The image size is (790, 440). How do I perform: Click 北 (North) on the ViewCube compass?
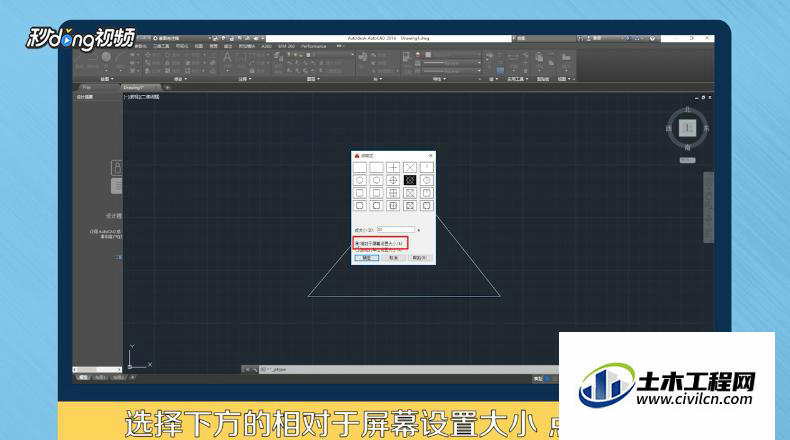687,109
